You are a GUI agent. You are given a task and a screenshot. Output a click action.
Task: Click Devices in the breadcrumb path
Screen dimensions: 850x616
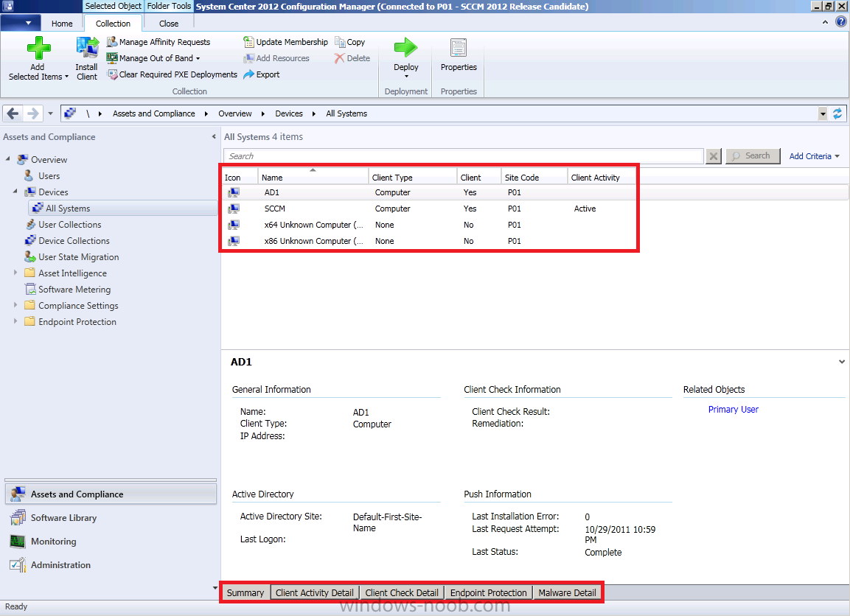[x=289, y=113]
